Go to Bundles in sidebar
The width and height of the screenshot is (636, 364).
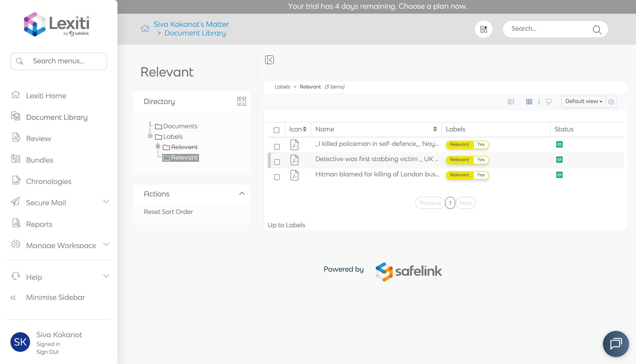click(x=40, y=160)
